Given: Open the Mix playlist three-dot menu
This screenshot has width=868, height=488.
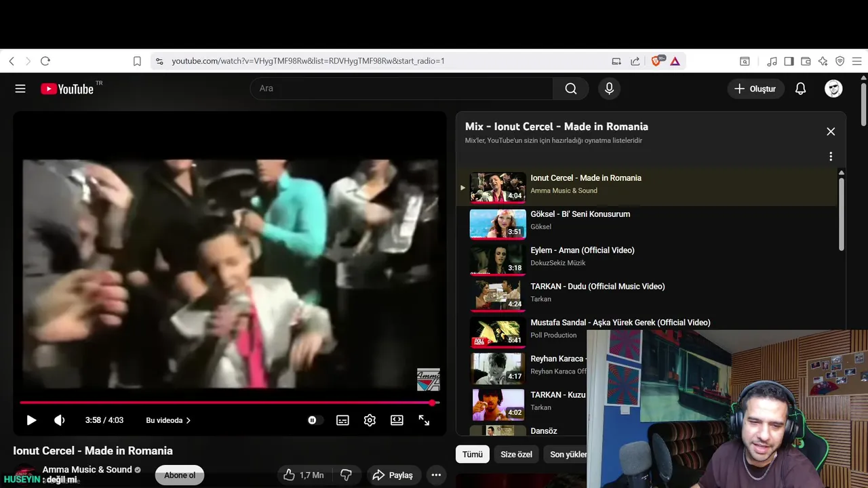Looking at the screenshot, I should 831,157.
